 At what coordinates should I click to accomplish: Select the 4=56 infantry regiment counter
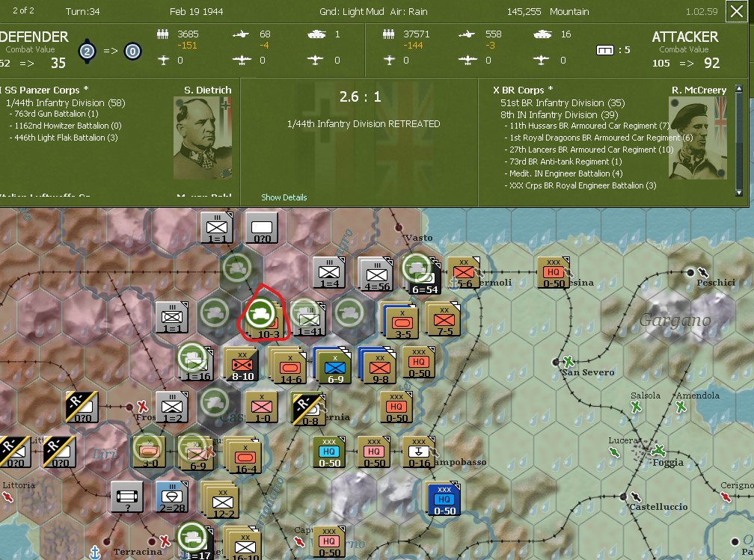(x=376, y=275)
